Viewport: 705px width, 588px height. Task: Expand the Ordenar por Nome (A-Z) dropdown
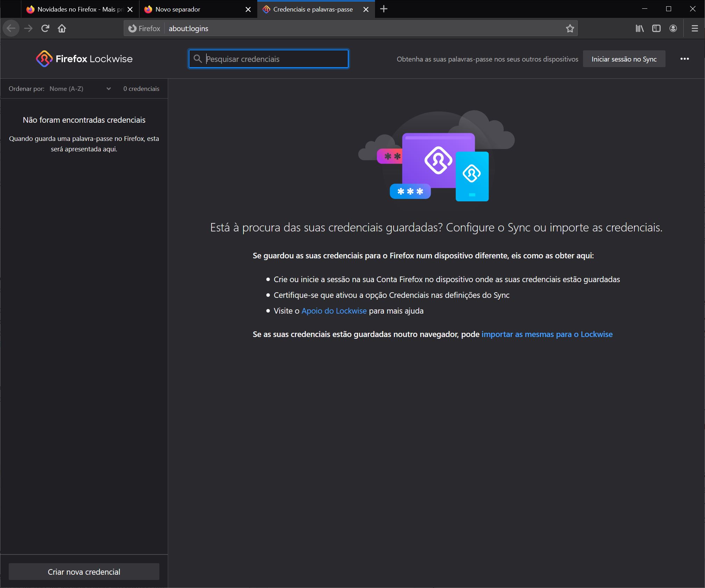pos(80,89)
